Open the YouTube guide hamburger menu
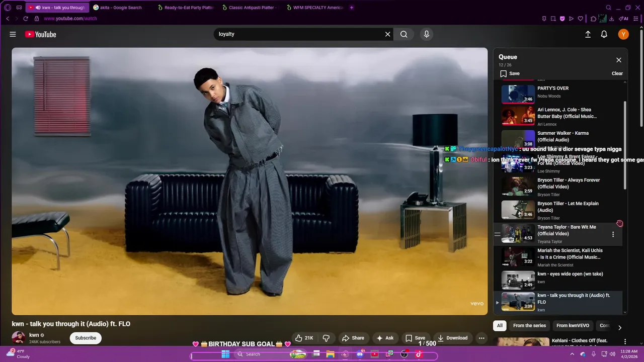Screen dimensions: 644x362 [13, 34]
